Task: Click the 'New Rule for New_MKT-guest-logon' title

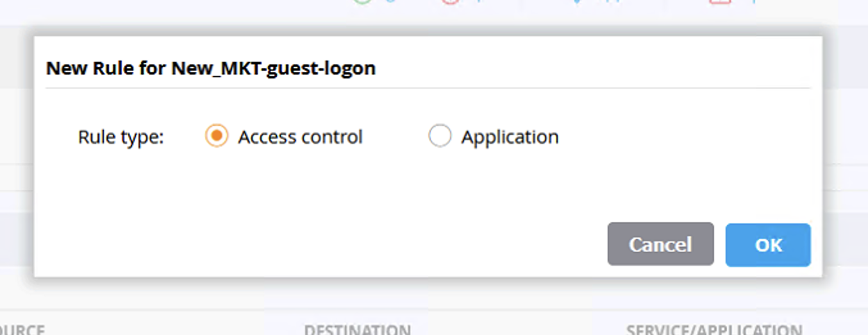Action: 211,68
